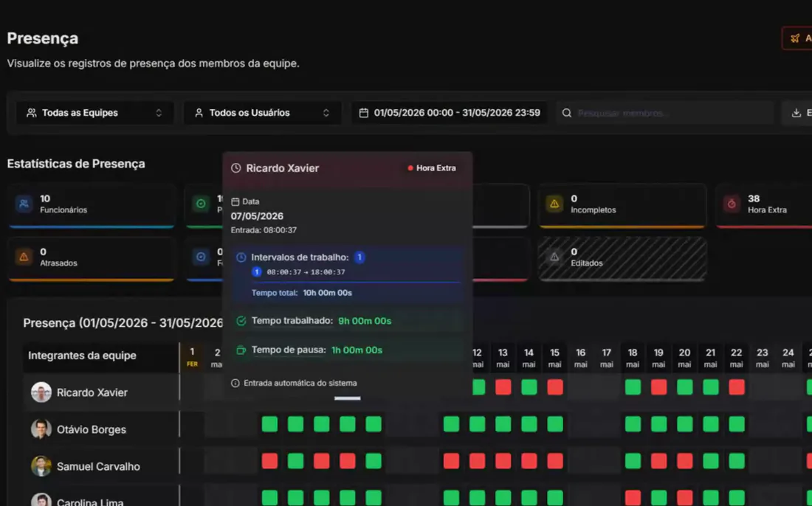
Task: Click Ricardo Xavier's red cell on 15 mai
Action: (x=554, y=387)
